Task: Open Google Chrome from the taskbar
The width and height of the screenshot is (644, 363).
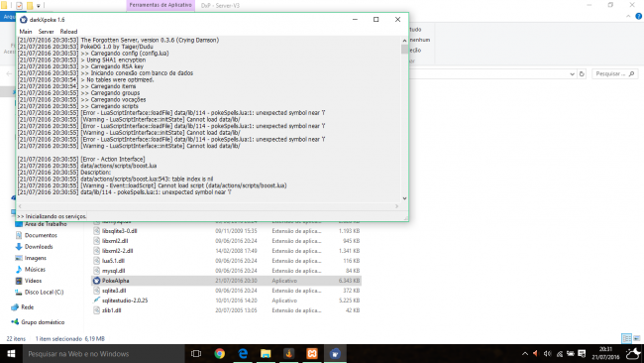Action: click(220, 354)
